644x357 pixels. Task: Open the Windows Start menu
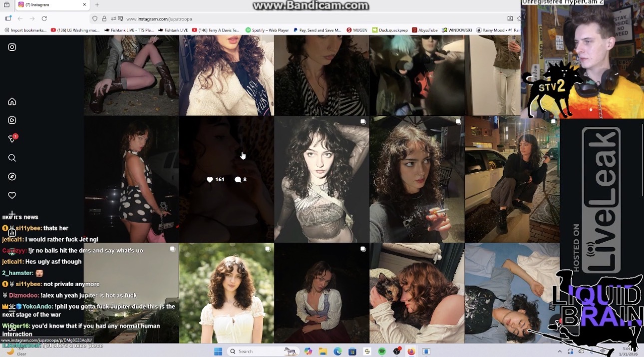218,352
